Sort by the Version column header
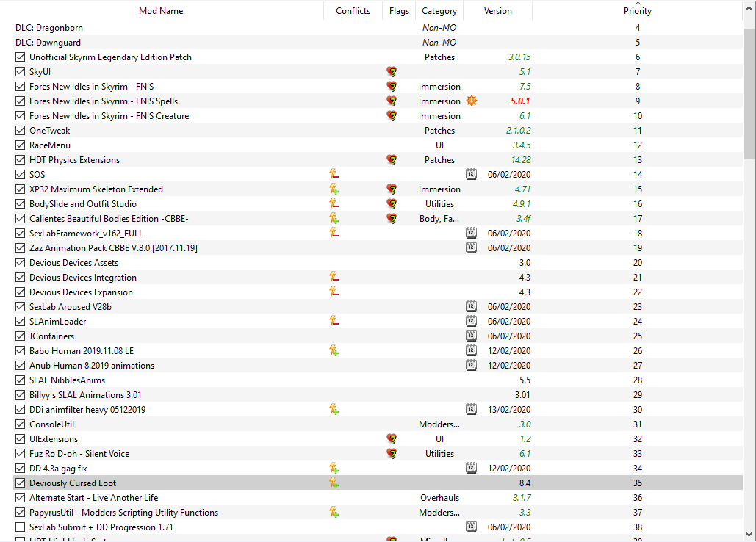 tap(497, 10)
